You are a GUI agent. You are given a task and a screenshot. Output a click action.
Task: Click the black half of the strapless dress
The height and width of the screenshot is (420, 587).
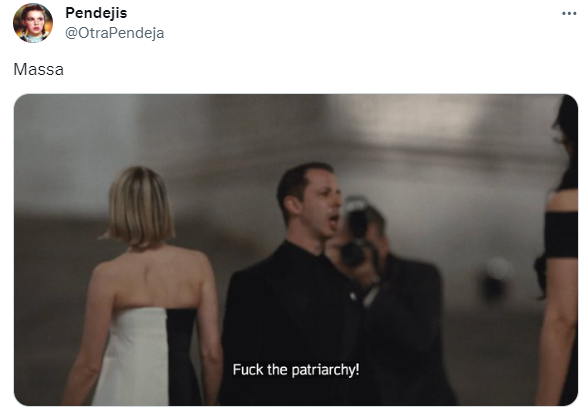182,356
